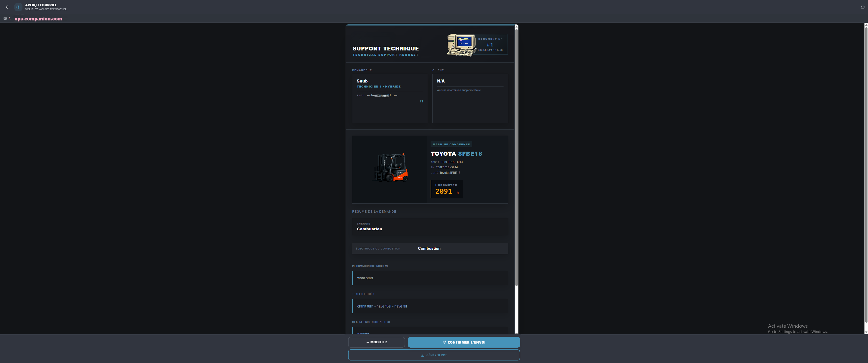Click the hour meter value 2091

click(x=443, y=191)
